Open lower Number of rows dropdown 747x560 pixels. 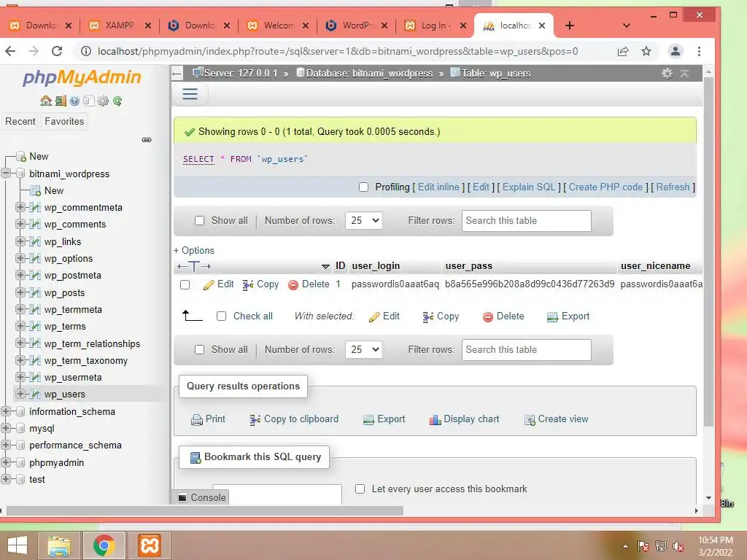364,349
